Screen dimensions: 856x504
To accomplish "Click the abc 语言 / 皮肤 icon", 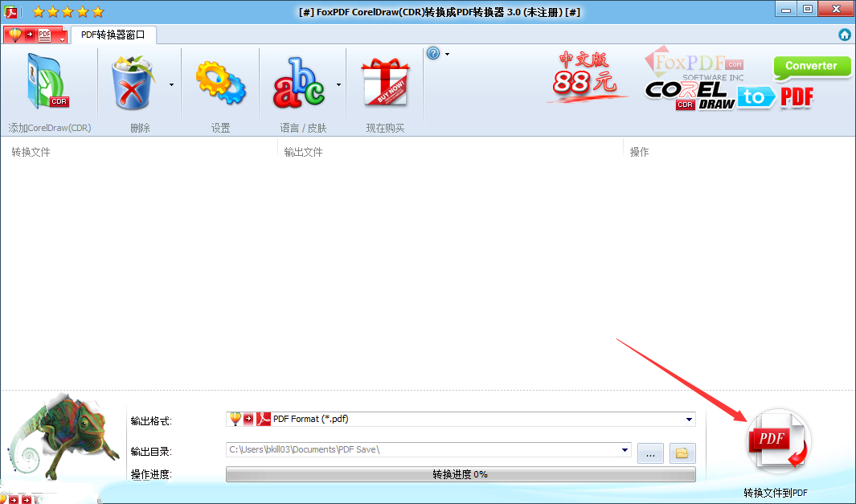I will pyautogui.click(x=299, y=83).
